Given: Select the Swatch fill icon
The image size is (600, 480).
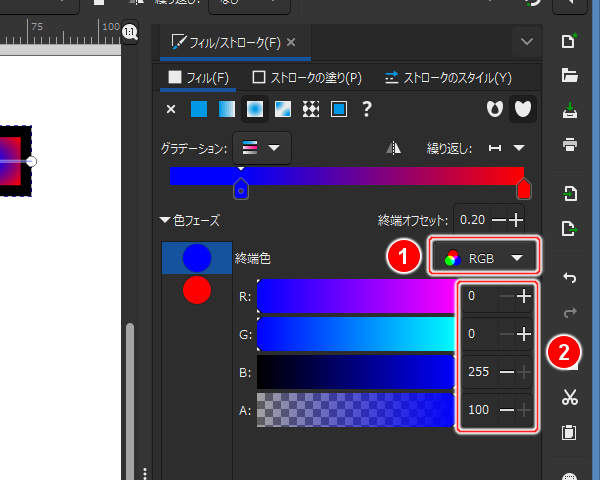Looking at the screenshot, I should point(339,109).
